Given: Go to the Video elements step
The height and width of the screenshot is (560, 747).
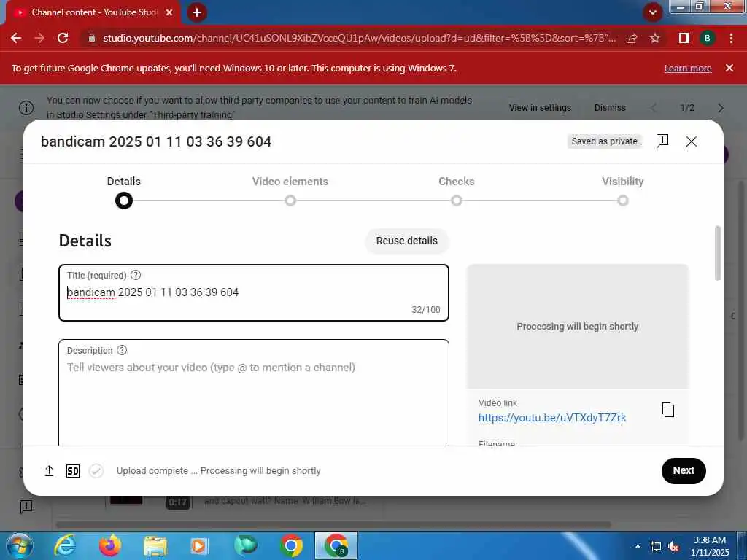Looking at the screenshot, I should (290, 192).
